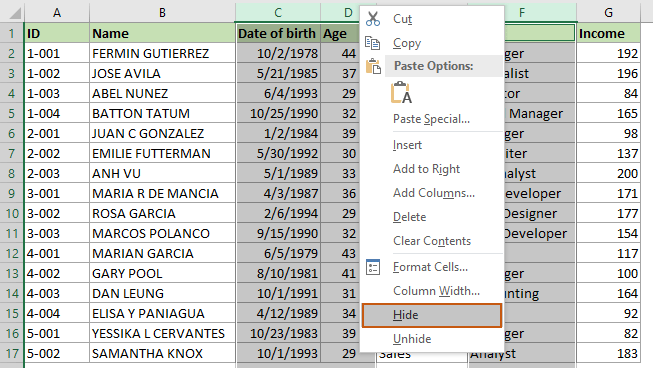Select Clear Contents option
The height and width of the screenshot is (368, 653).
click(x=432, y=241)
